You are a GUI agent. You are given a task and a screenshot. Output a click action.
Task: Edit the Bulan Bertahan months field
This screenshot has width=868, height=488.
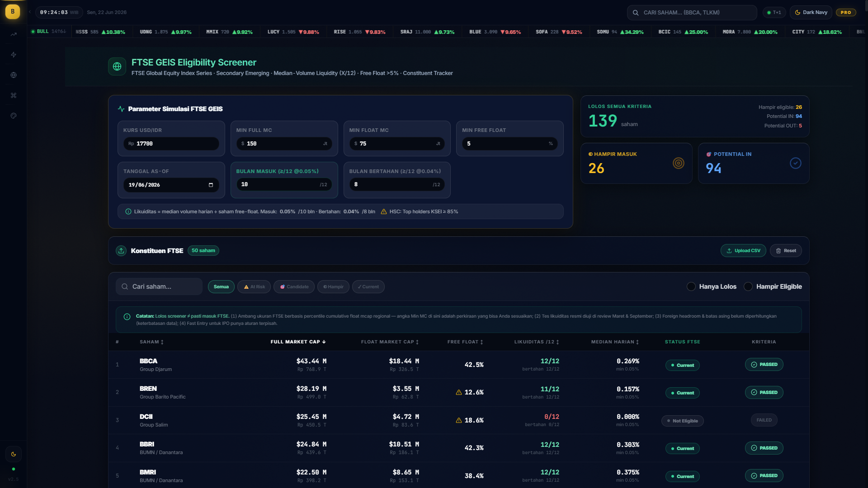click(x=397, y=184)
